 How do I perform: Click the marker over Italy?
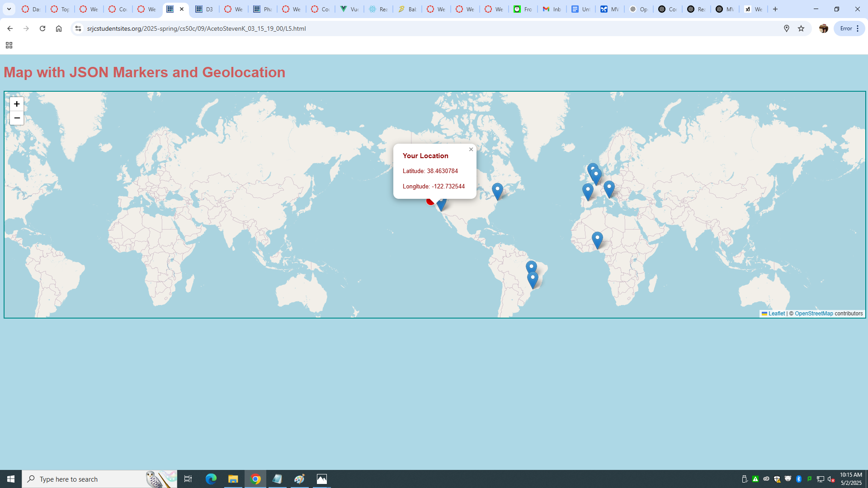click(x=609, y=188)
